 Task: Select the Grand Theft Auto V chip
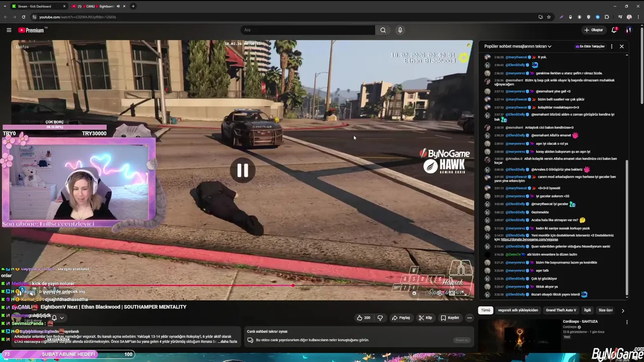pos(561,310)
